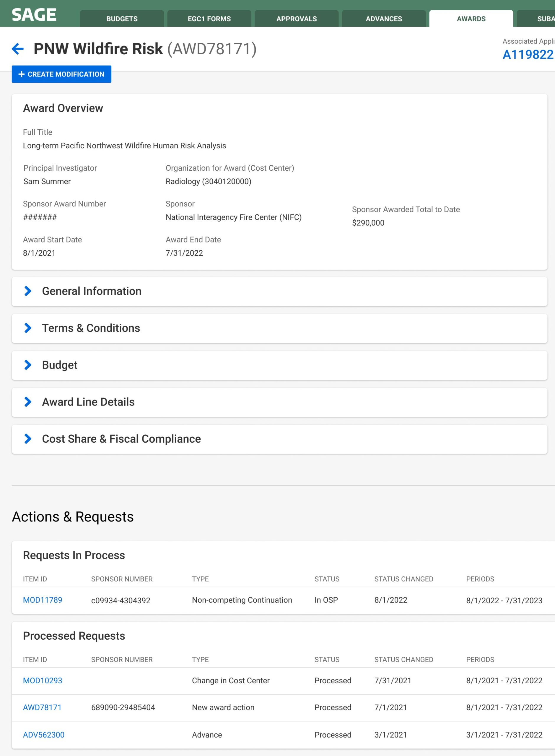The height and width of the screenshot is (756, 555).
Task: Expand the Budget section
Action: click(28, 365)
